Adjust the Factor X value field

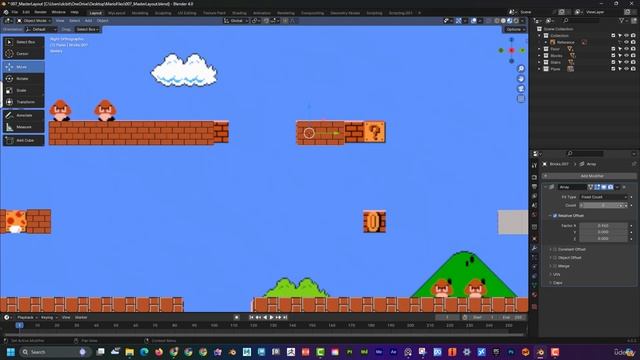(603, 225)
